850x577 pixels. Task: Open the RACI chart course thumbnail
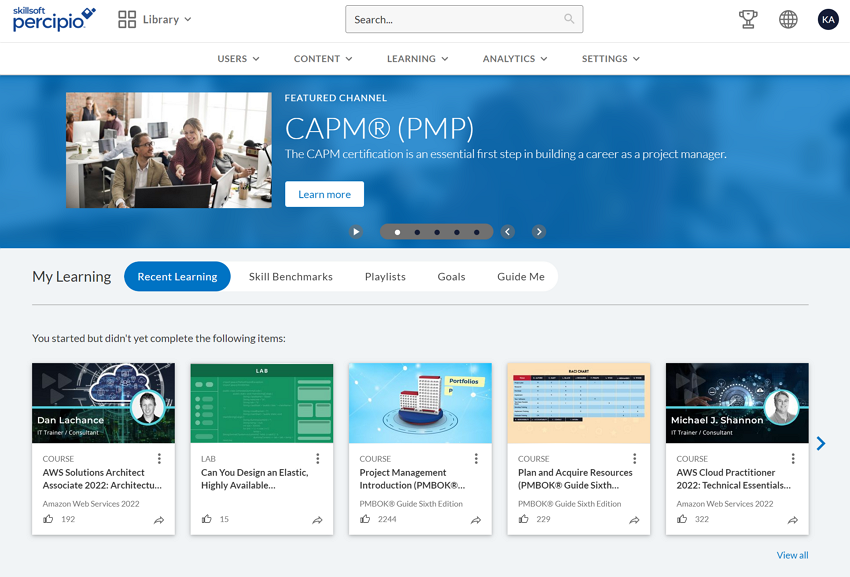578,403
